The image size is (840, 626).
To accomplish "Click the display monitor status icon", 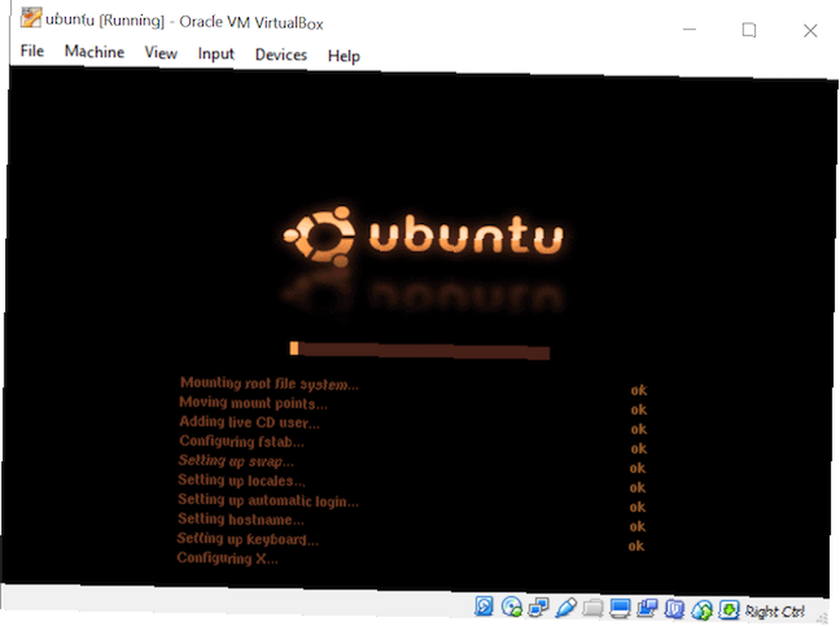I will [620, 608].
